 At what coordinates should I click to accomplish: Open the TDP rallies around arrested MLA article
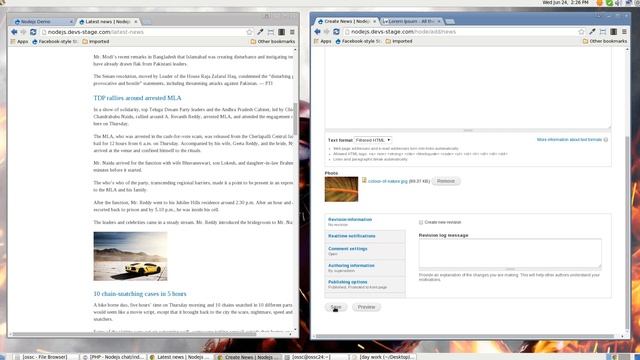(x=137, y=98)
